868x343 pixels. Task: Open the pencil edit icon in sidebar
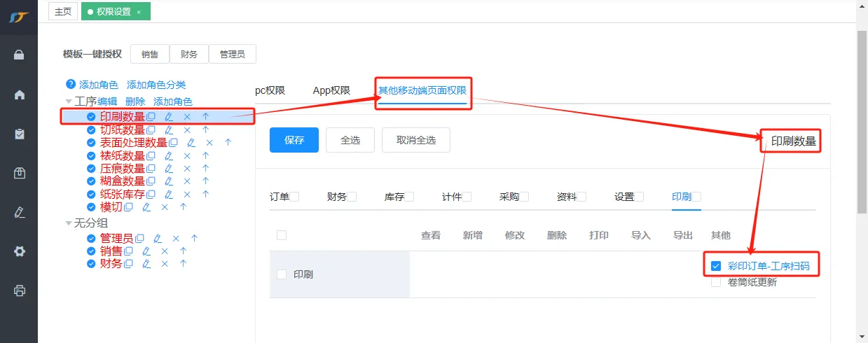click(20, 212)
